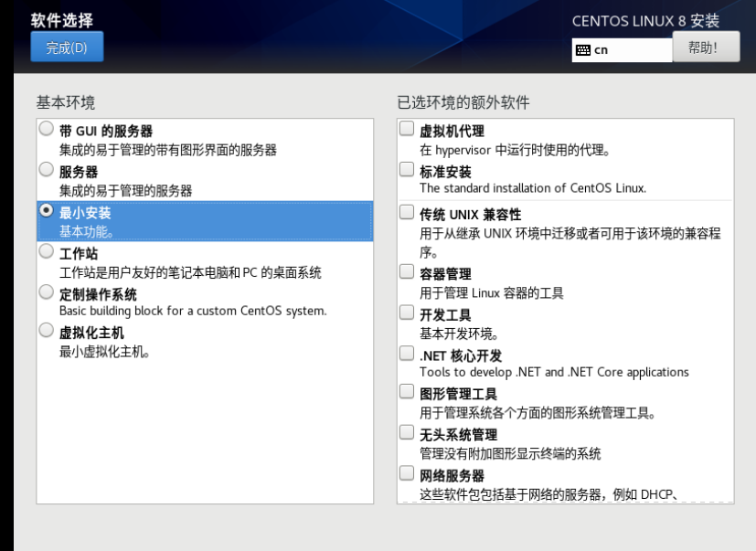Click the 基本开发环境。 description
The width and height of the screenshot is (756, 551).
point(459,334)
